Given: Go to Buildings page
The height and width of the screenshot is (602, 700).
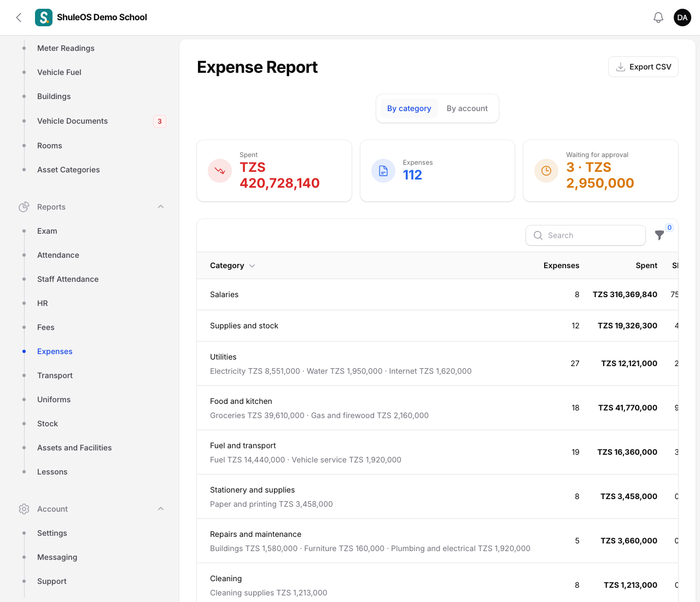Looking at the screenshot, I should click(54, 96).
